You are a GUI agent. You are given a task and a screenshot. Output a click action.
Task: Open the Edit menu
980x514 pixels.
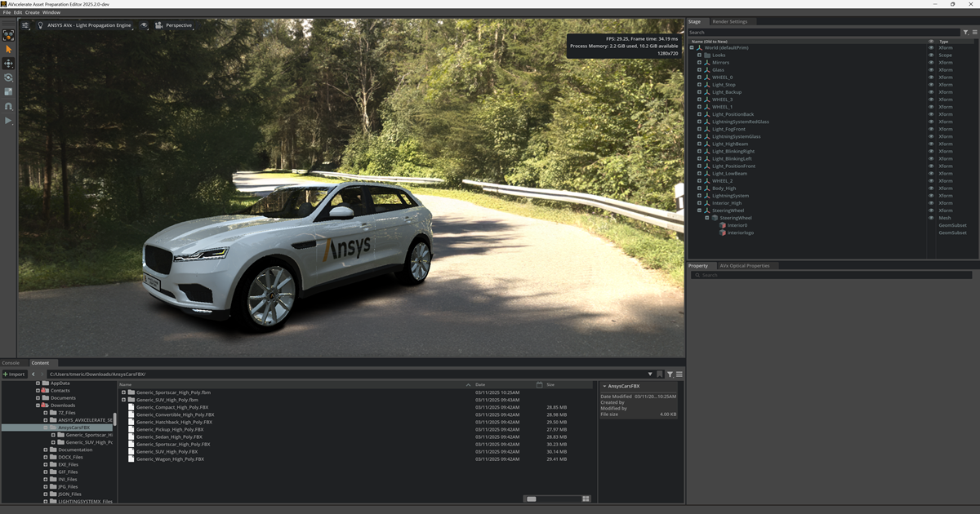click(x=18, y=11)
